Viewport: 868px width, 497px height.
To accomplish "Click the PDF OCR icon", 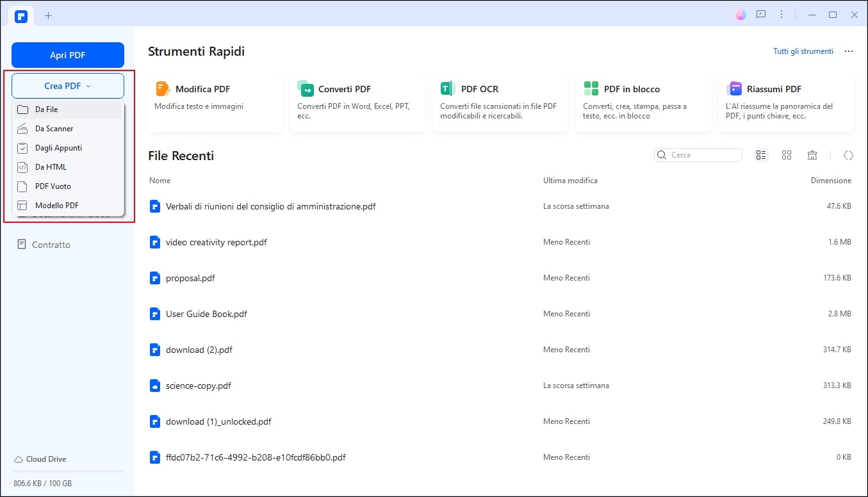I will (x=448, y=89).
